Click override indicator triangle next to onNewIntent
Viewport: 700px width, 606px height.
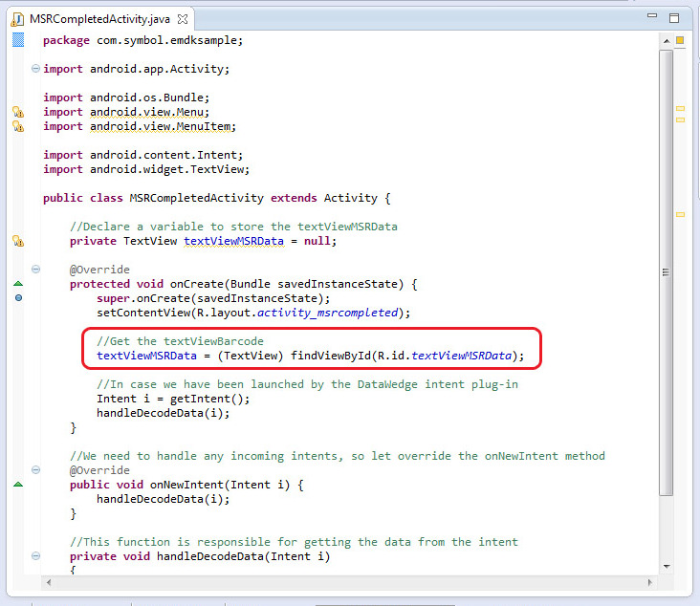(x=17, y=485)
